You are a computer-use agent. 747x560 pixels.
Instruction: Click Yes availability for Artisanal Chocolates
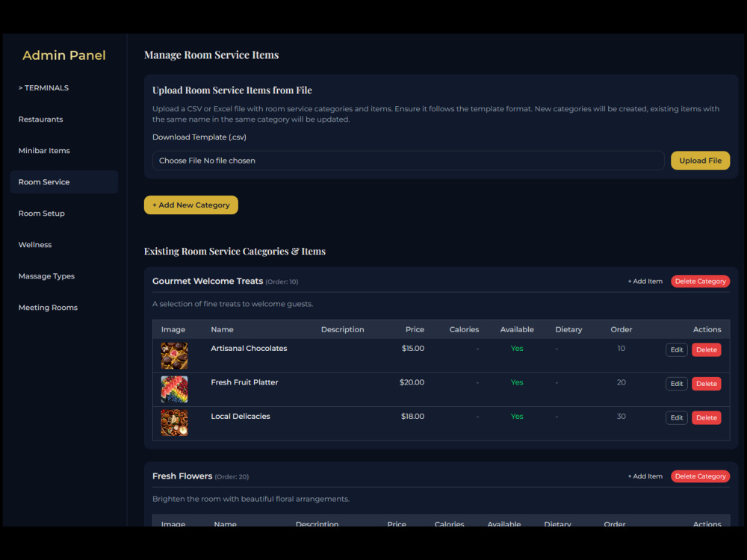(517, 349)
